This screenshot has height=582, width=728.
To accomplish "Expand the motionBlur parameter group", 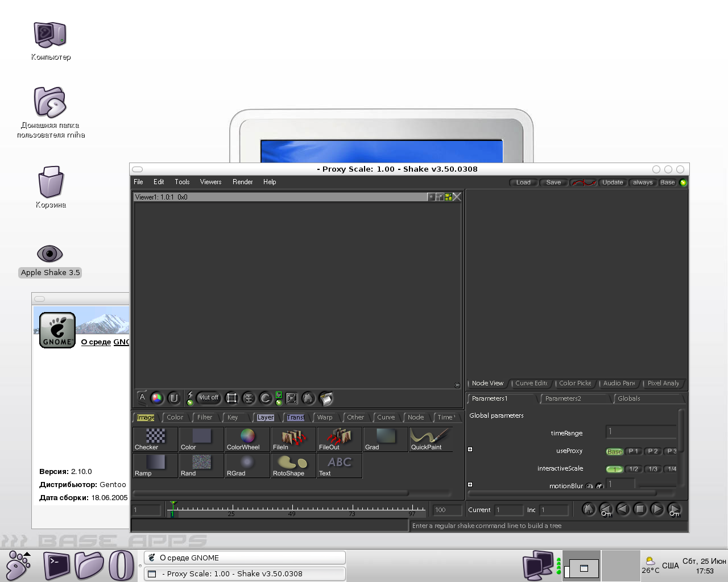I will 470,485.
